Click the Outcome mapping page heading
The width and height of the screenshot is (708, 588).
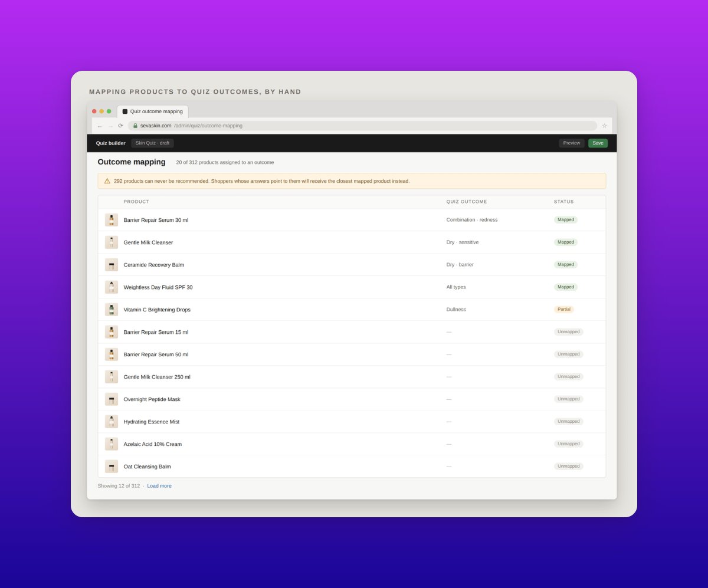tap(132, 162)
